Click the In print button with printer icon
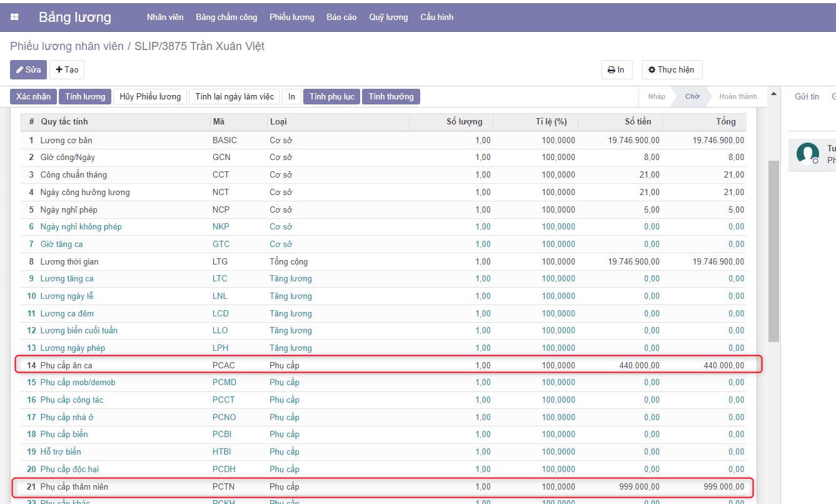 (616, 69)
